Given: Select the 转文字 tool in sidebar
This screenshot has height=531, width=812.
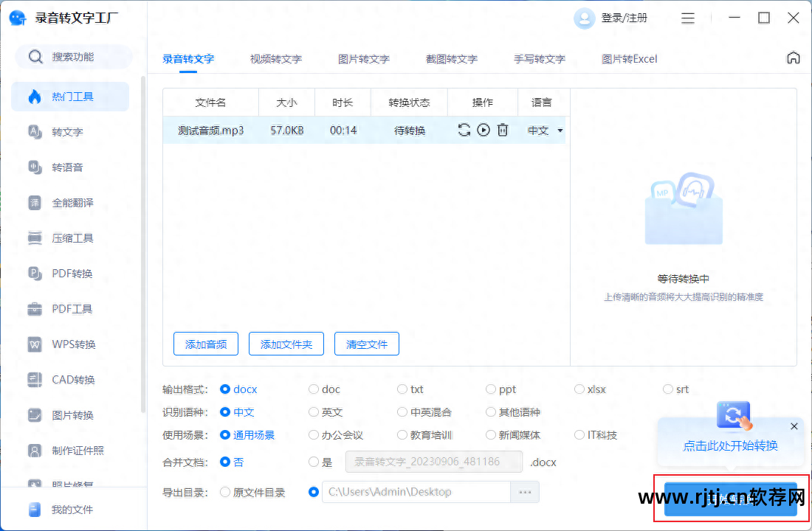Looking at the screenshot, I should pyautogui.click(x=63, y=132).
